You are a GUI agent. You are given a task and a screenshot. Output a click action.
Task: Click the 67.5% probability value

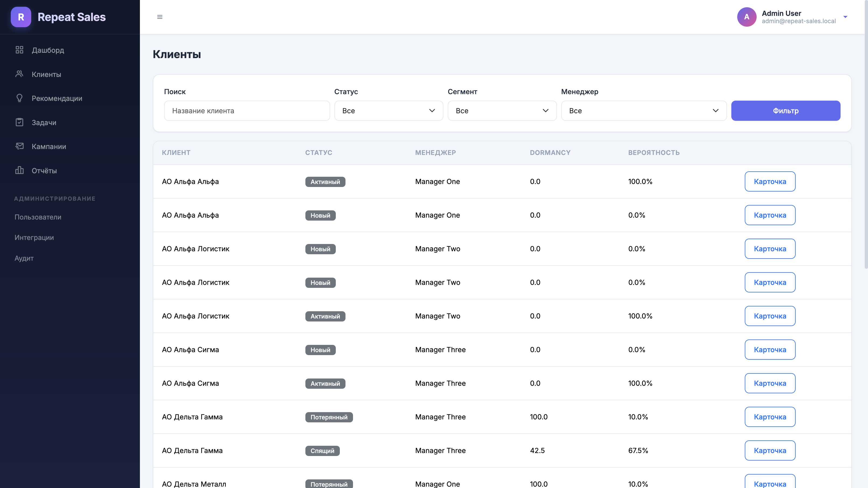tap(638, 451)
